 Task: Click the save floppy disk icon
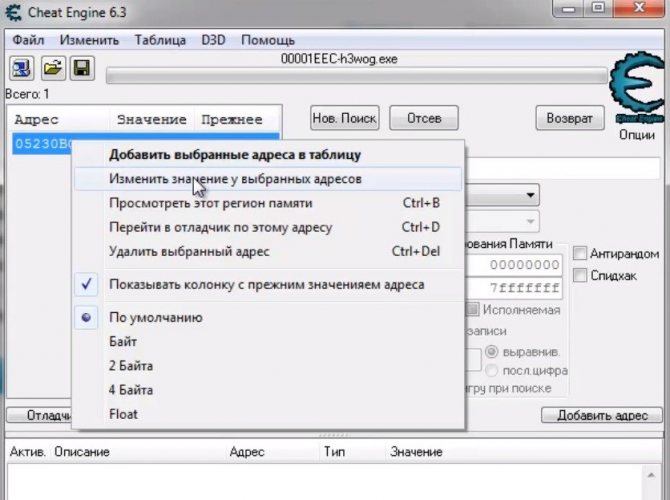pos(82,68)
